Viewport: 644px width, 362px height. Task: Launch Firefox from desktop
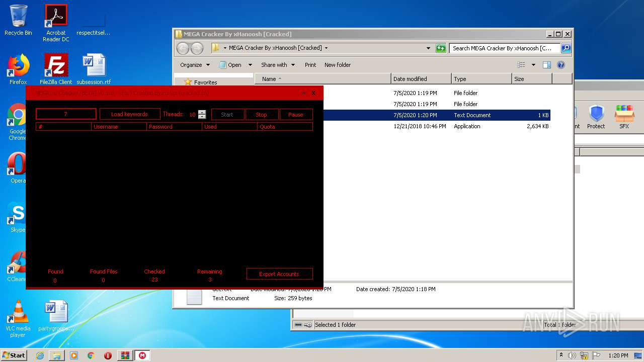tap(18, 69)
